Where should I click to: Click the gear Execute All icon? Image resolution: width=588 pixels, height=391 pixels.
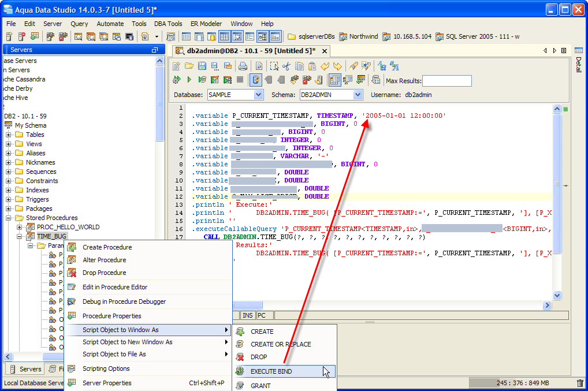click(x=176, y=80)
